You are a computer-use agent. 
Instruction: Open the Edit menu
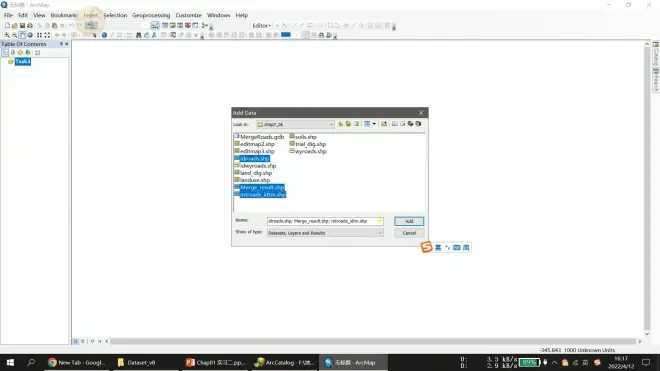(x=23, y=15)
